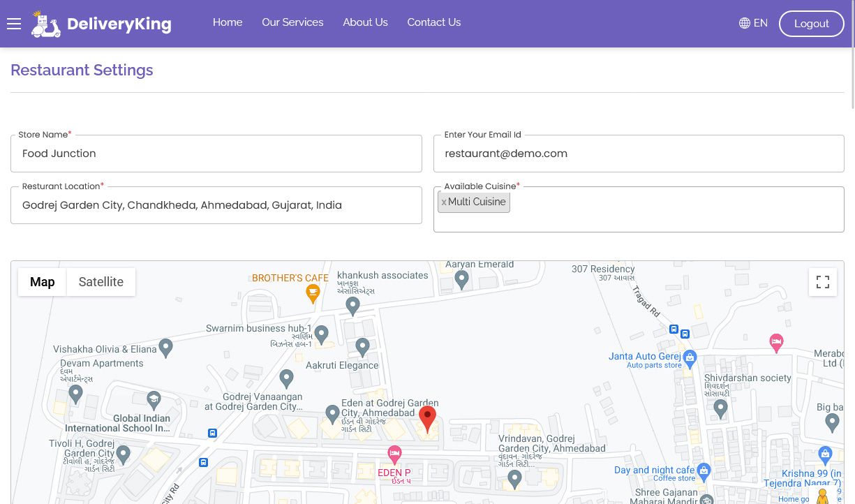The image size is (855, 504).
Task: Click the Swarnim business hub-1 pin
Action: point(322,334)
